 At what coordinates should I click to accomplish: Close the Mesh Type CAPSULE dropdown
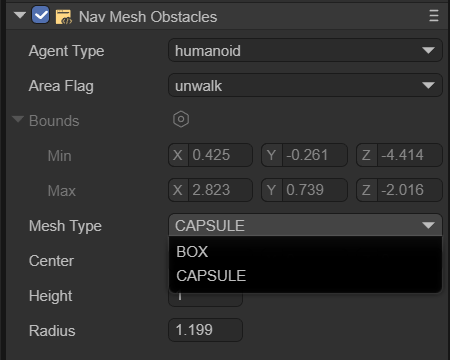pyautogui.click(x=305, y=225)
